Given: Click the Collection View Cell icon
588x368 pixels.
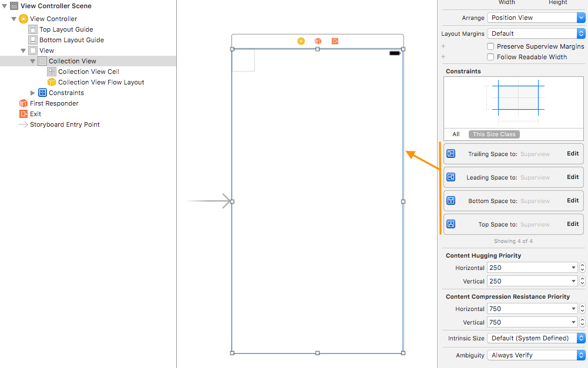Looking at the screenshot, I should pos(52,71).
